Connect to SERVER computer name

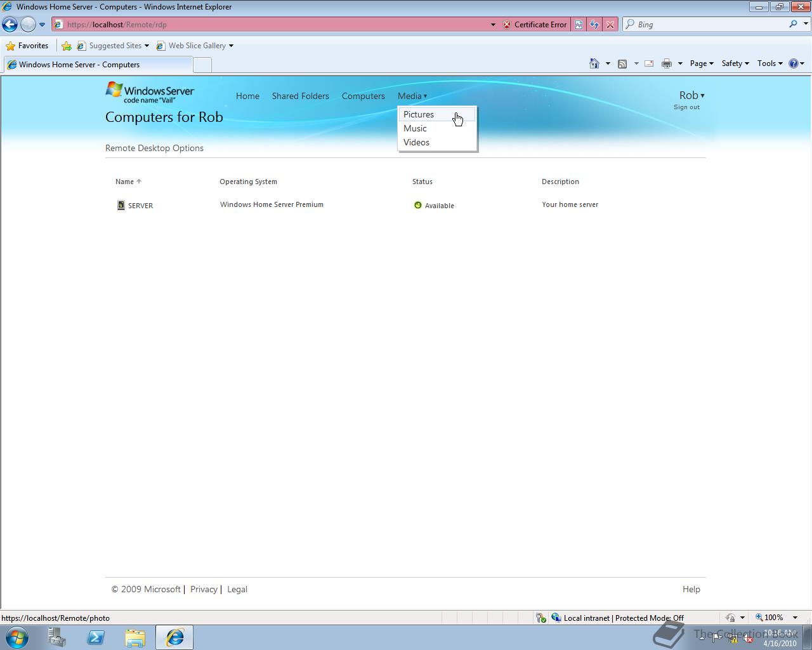pyautogui.click(x=141, y=206)
